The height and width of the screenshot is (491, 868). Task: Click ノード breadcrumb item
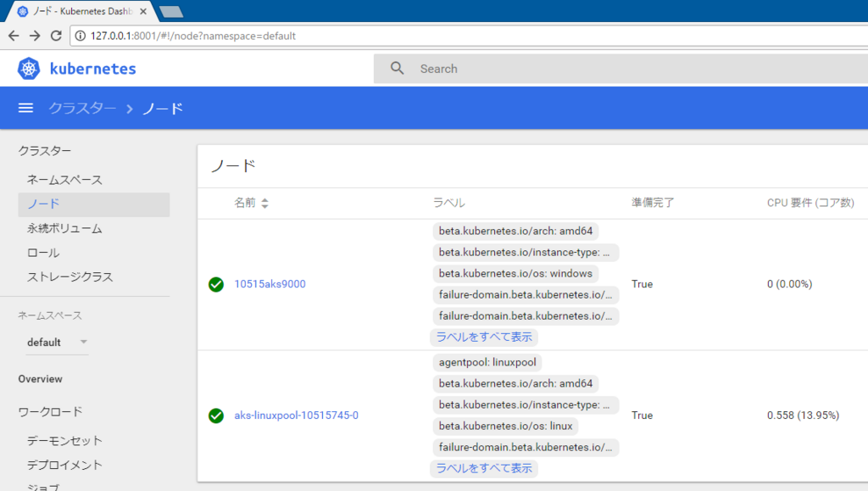coord(163,109)
